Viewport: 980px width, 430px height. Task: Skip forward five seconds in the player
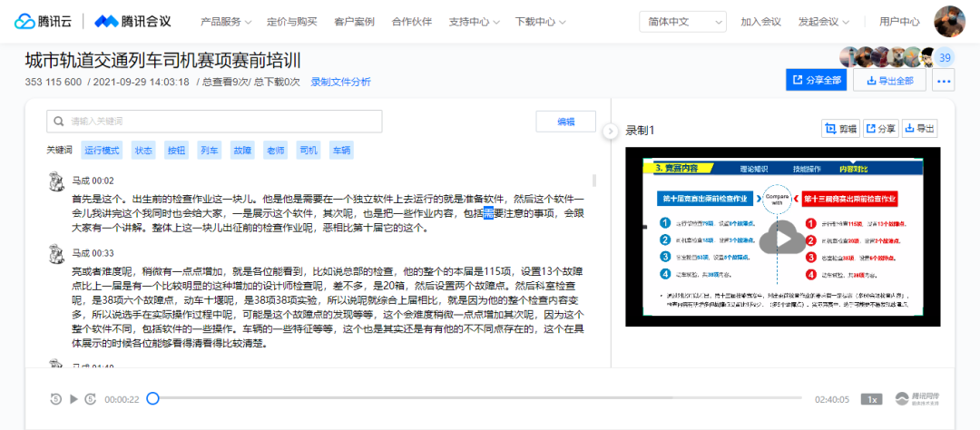pyautogui.click(x=91, y=399)
